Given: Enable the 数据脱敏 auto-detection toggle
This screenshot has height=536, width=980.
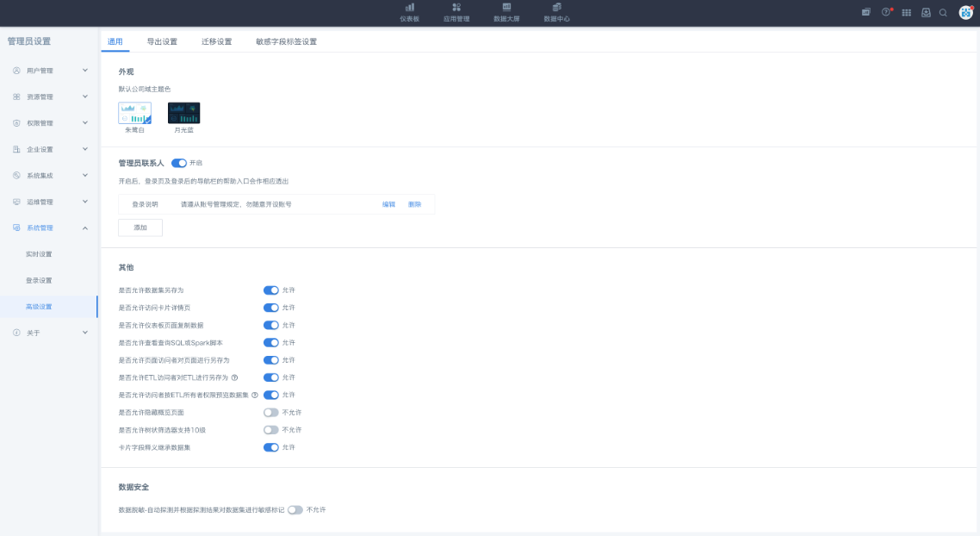Looking at the screenshot, I should click(295, 510).
